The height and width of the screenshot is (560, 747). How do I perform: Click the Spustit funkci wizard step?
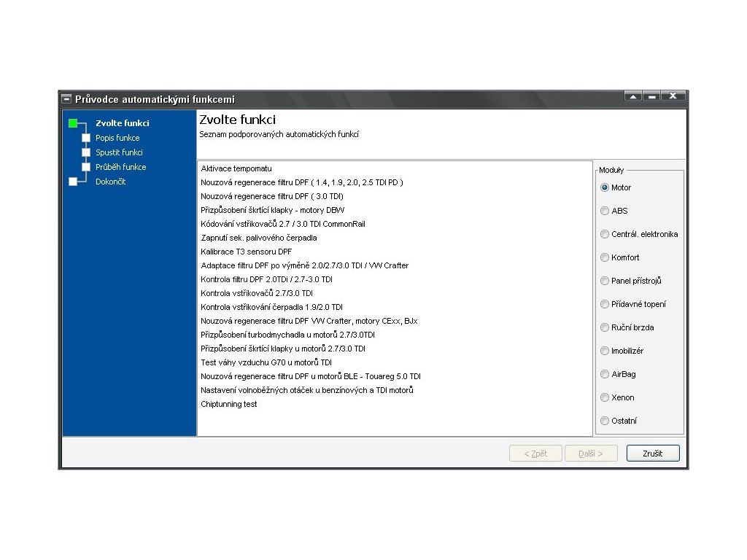119,152
